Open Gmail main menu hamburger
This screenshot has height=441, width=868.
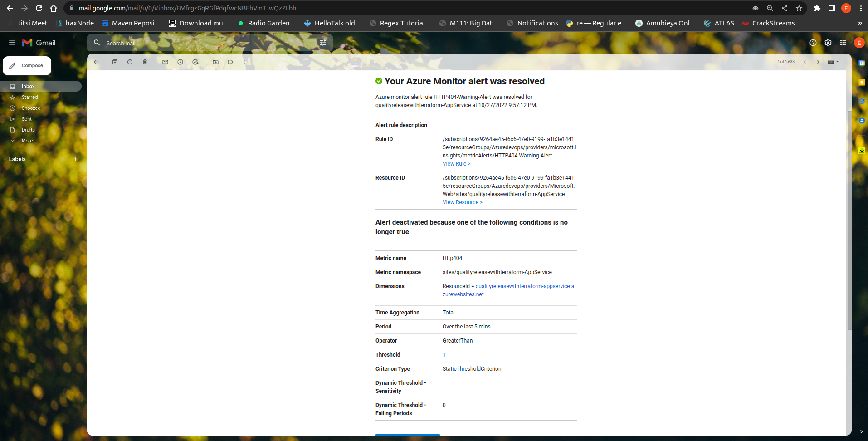12,43
